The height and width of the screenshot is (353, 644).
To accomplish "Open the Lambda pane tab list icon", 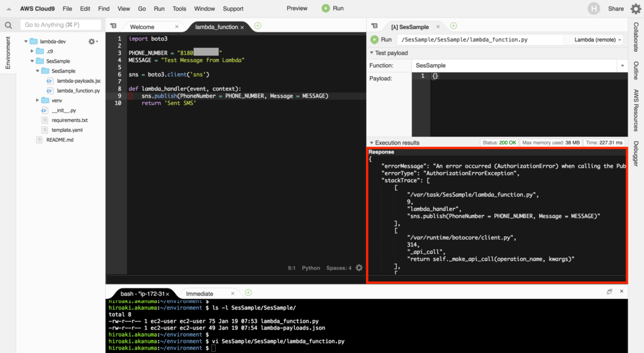I will click(374, 26).
